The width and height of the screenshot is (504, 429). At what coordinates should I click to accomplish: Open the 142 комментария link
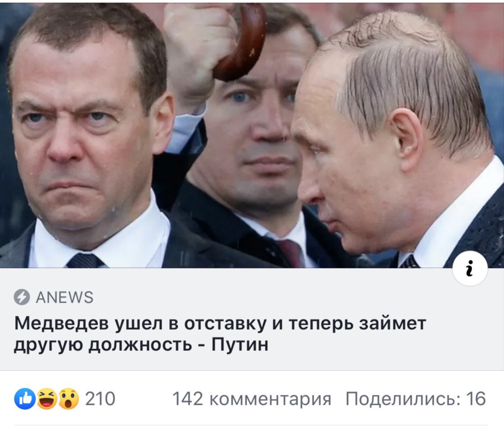point(252,399)
